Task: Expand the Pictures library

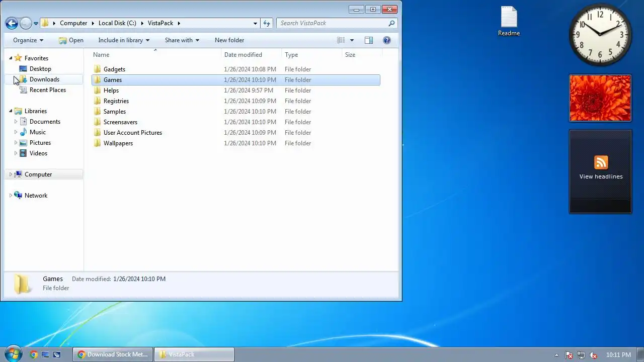Action: (16, 143)
